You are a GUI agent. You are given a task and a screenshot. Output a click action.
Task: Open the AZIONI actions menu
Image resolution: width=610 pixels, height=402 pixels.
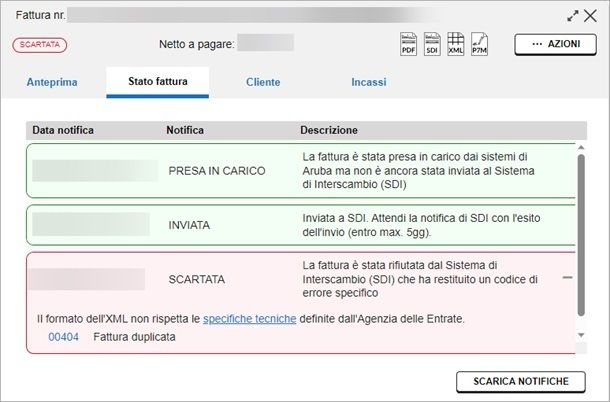(555, 44)
